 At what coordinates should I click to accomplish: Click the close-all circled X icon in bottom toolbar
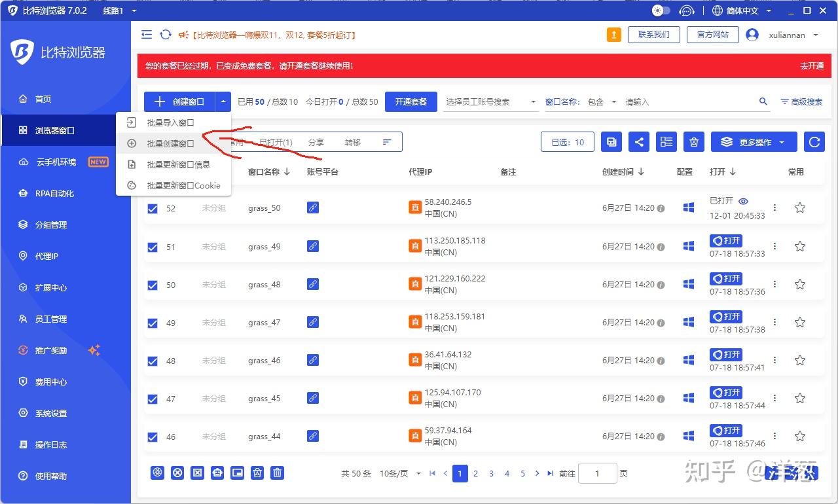coord(177,473)
